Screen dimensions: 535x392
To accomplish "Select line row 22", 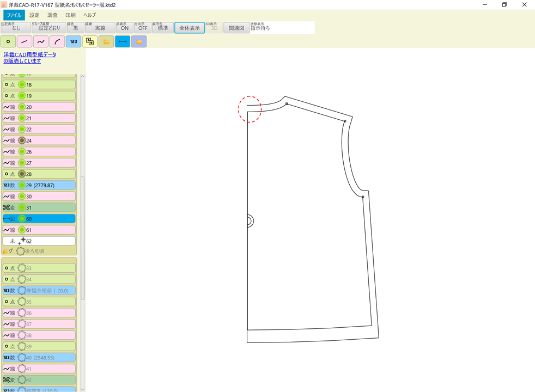I will (x=39, y=130).
